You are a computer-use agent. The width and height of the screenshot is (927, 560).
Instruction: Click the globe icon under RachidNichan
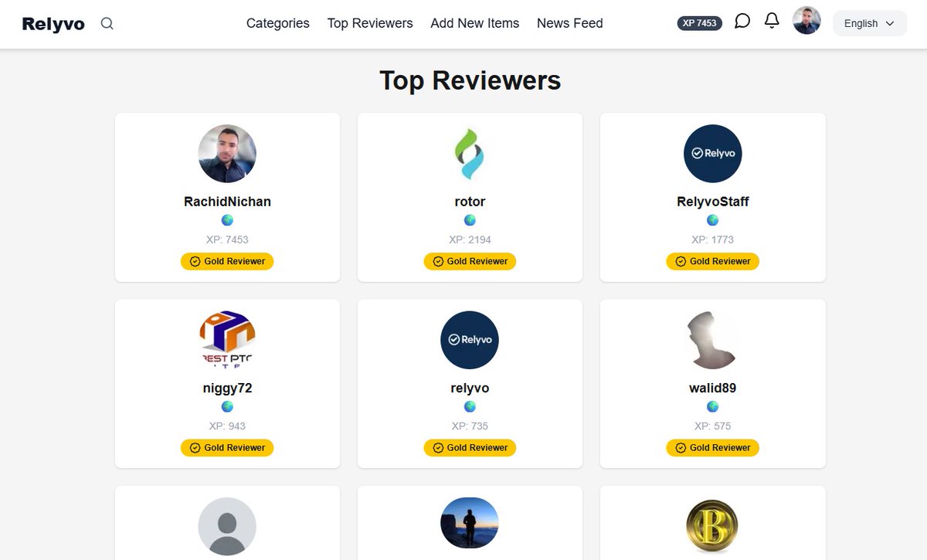tap(227, 220)
